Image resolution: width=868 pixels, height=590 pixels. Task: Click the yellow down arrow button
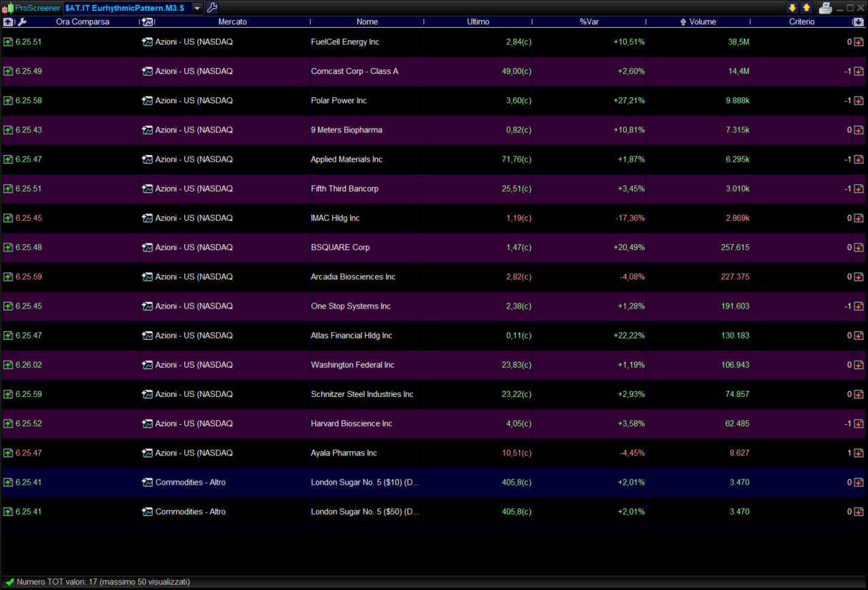point(792,7)
